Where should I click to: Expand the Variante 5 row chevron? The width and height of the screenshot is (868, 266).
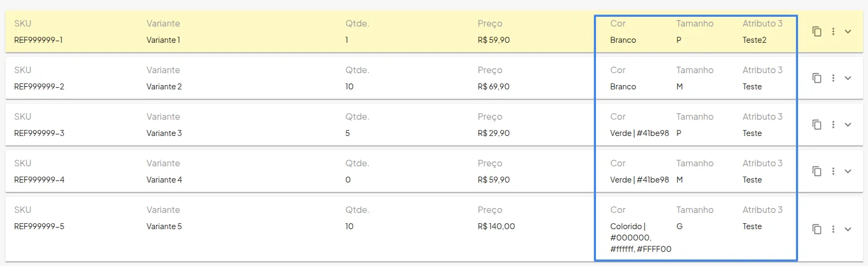848,229
